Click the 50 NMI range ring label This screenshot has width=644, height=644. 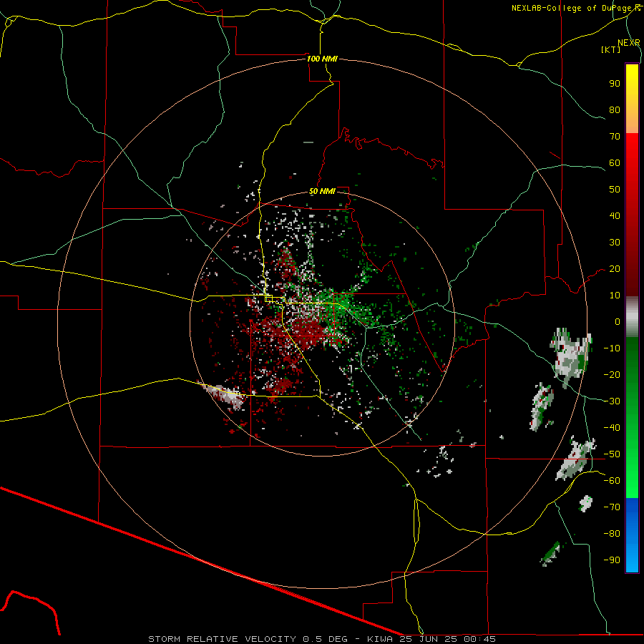click(x=322, y=191)
